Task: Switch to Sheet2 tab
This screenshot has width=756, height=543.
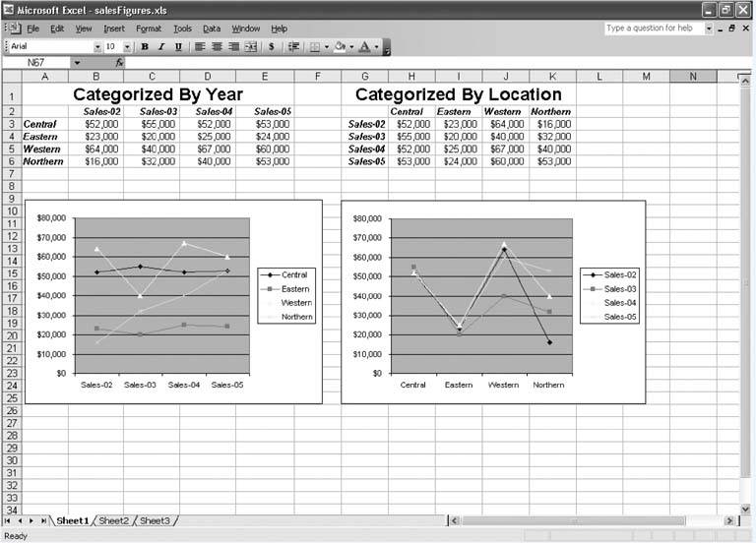Action: pyautogui.click(x=114, y=520)
